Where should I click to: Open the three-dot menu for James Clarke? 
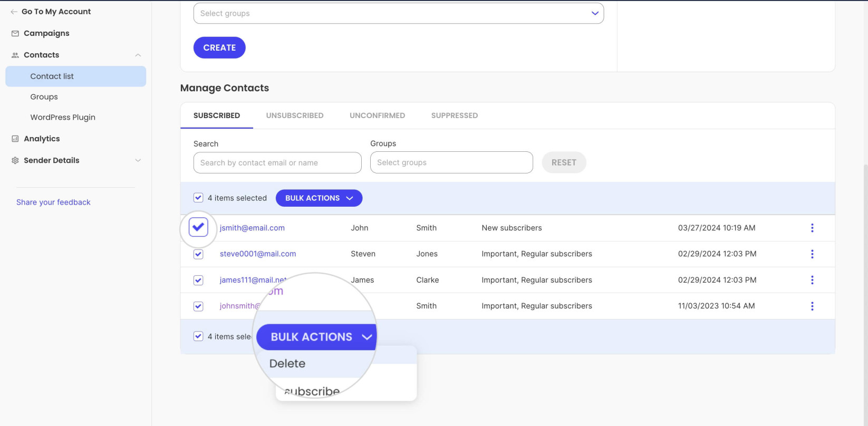click(812, 280)
